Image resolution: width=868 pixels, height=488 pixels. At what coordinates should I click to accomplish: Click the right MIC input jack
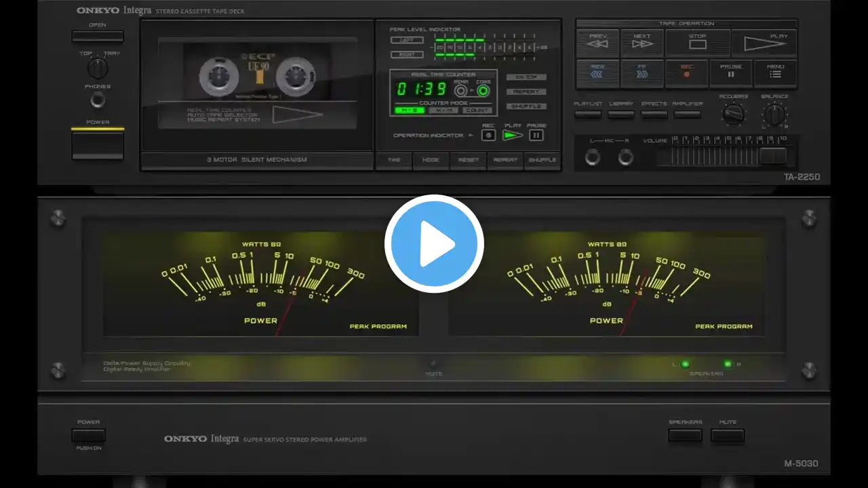click(626, 157)
